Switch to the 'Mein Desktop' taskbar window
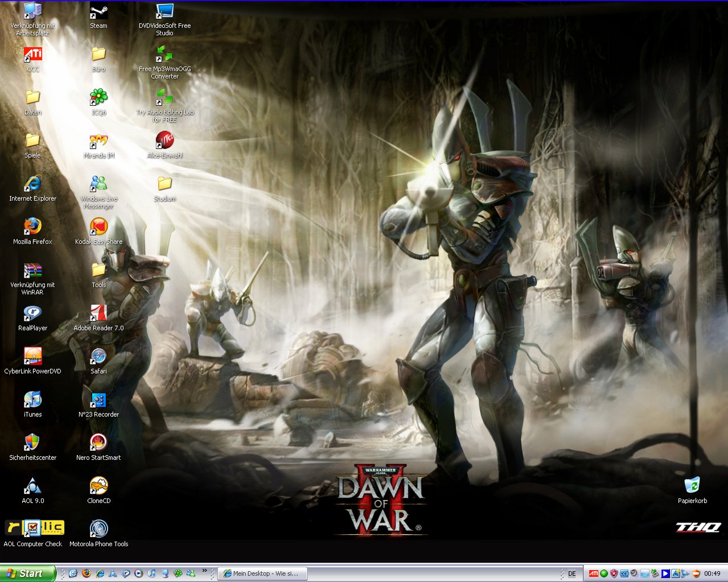The width and height of the screenshot is (728, 582). coord(262,573)
